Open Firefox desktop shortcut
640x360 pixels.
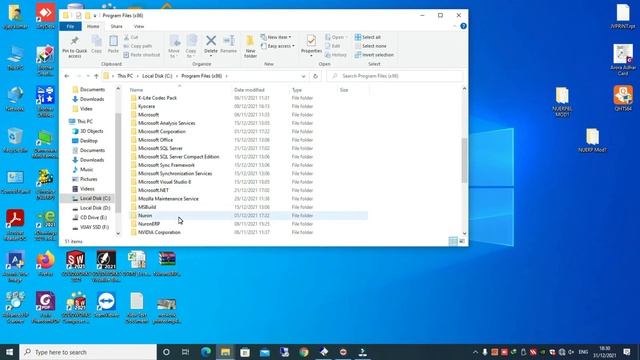[45, 263]
